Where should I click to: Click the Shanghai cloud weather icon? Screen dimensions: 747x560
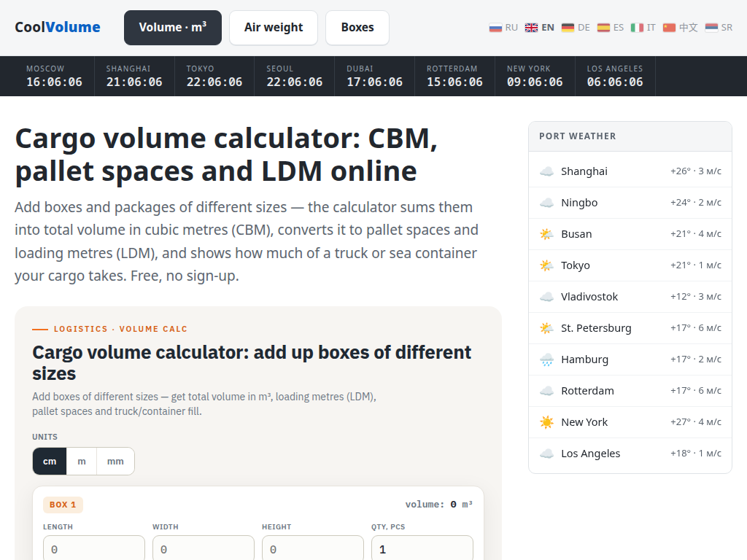pyautogui.click(x=546, y=171)
